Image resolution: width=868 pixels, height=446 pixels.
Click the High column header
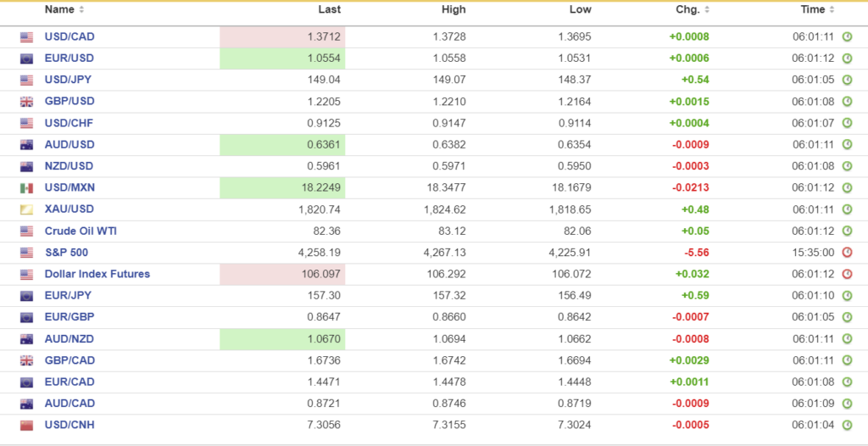(453, 10)
